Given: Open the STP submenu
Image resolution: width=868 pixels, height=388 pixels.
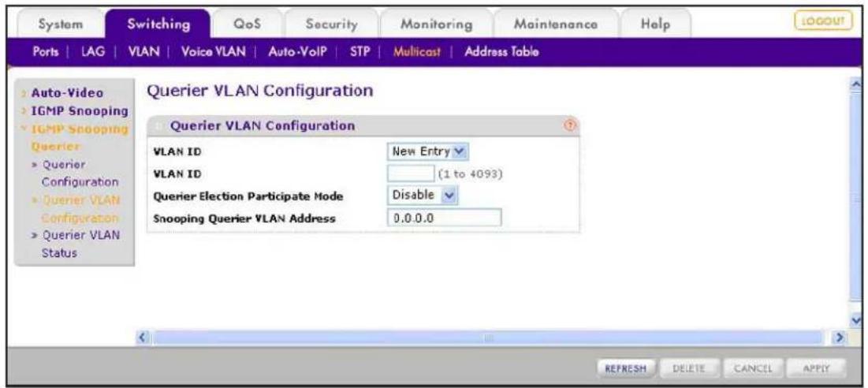Looking at the screenshot, I should click(x=359, y=52).
